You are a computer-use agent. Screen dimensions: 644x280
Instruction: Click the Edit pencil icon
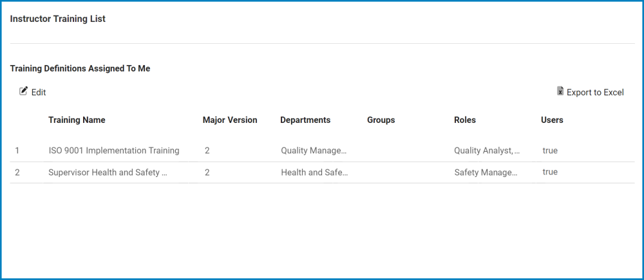24,91
